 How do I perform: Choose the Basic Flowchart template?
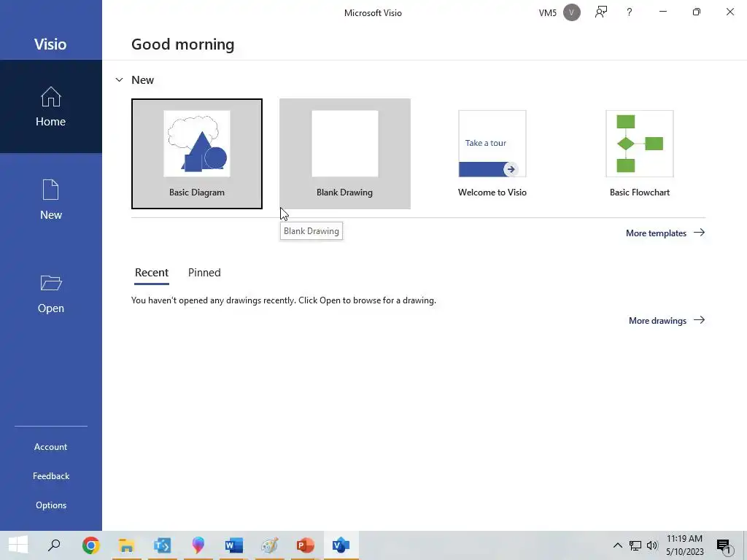tap(639, 154)
